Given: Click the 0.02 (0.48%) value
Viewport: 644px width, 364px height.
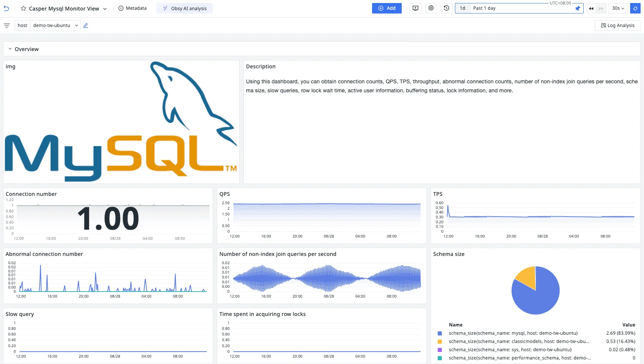Looking at the screenshot, I should (x=622, y=350).
